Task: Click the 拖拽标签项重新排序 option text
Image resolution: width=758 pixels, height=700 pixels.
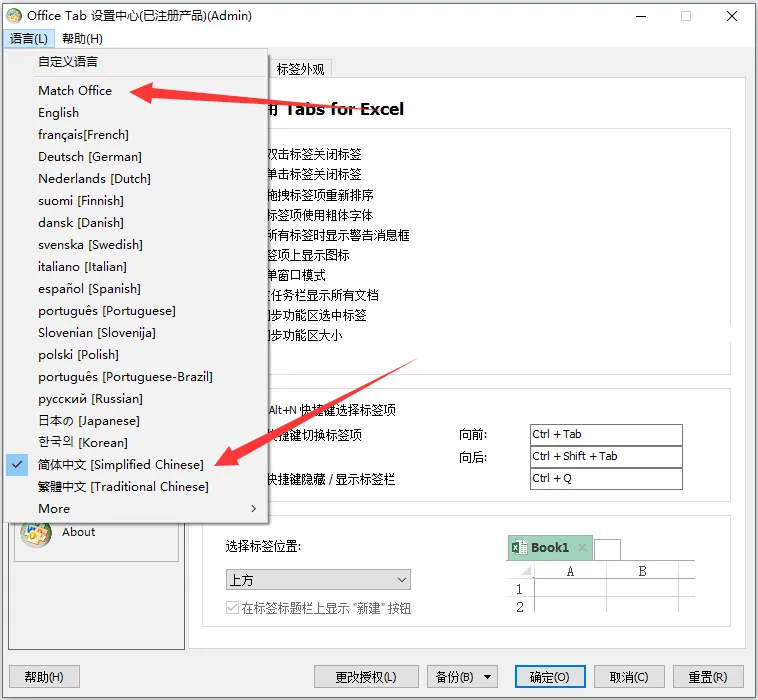Action: 320,195
